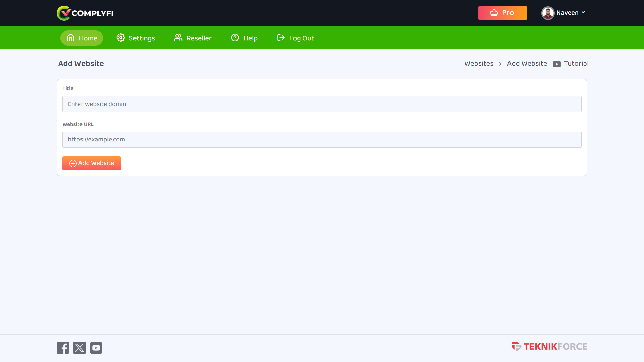Open the Settings gear menu

point(136,38)
